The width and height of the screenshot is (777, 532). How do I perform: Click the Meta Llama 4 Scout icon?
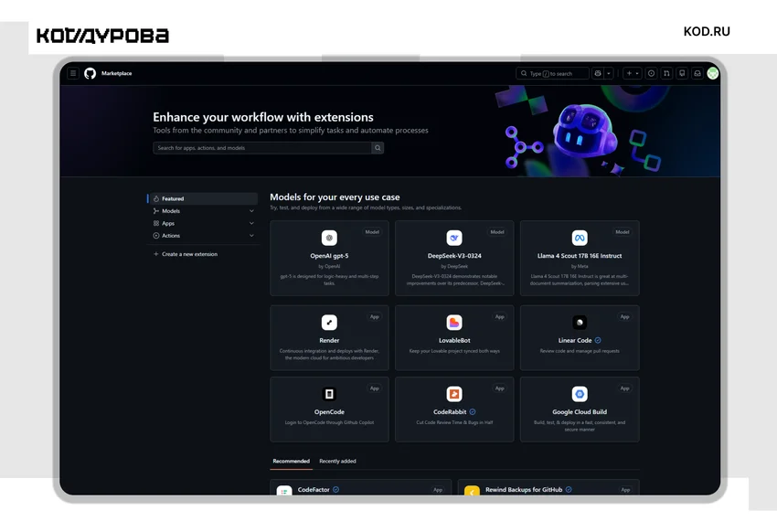[x=580, y=238]
